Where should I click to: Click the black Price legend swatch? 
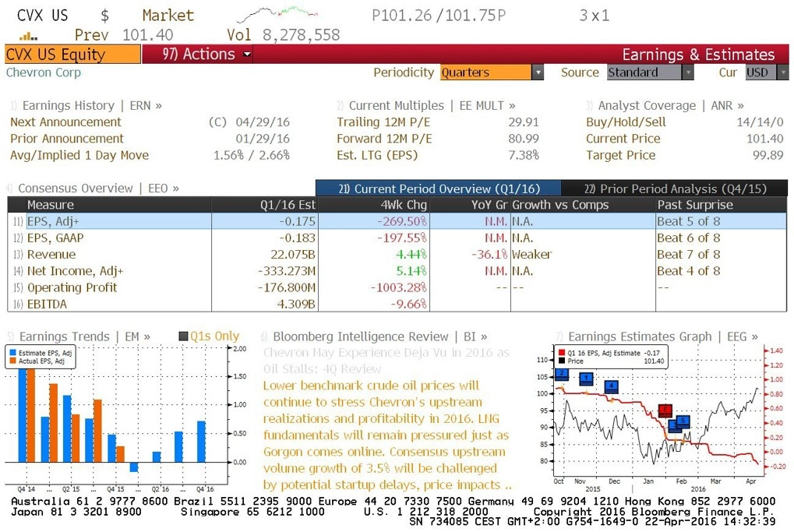pyautogui.click(x=562, y=361)
